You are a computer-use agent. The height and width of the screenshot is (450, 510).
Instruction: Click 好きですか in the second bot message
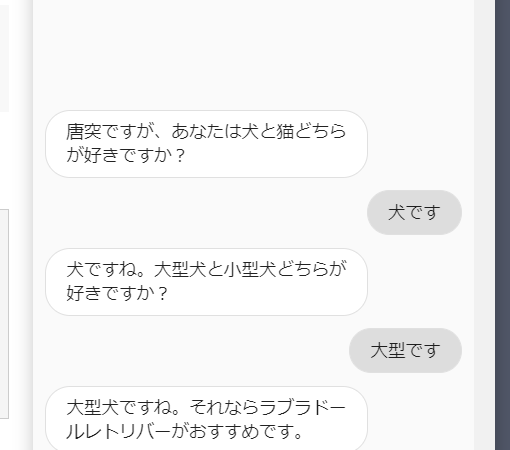(x=110, y=293)
